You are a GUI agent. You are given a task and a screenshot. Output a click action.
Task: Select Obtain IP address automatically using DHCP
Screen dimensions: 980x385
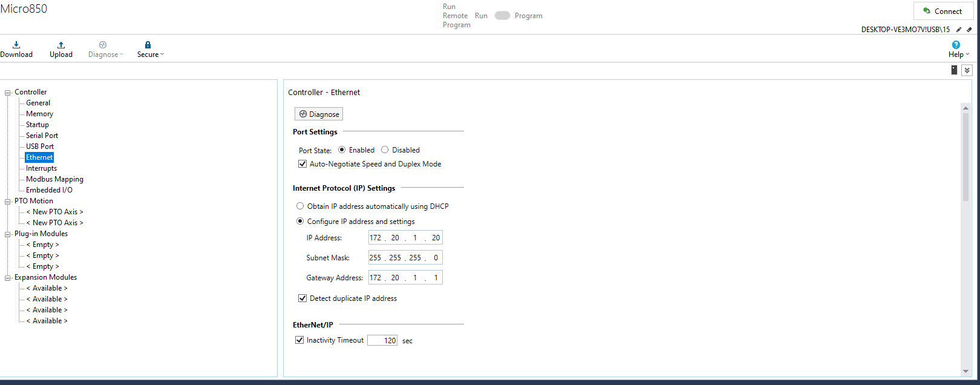tap(300, 206)
